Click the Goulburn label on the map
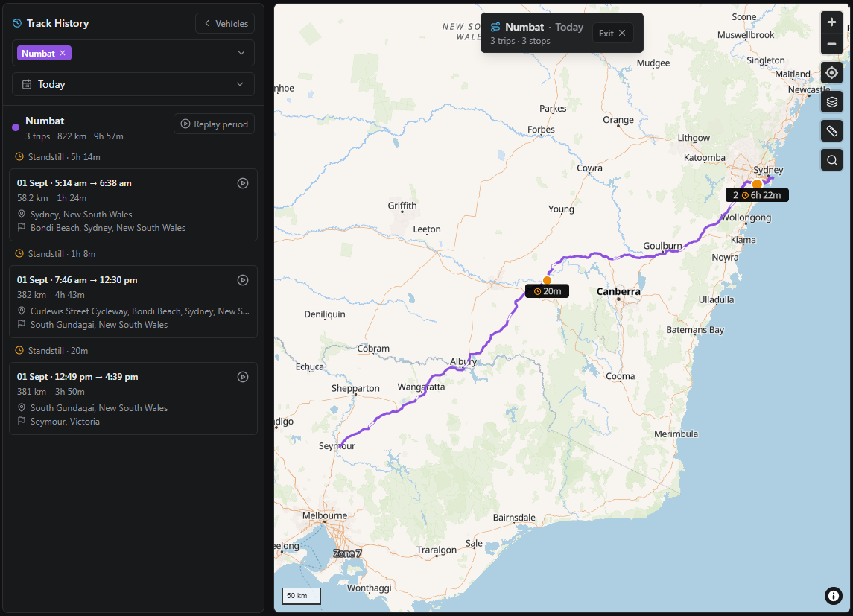Image resolution: width=853 pixels, height=616 pixels. point(662,246)
